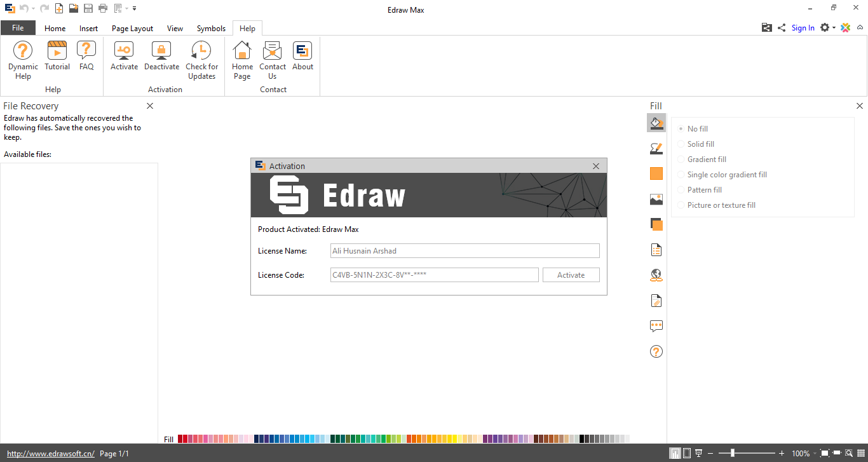Choose the Pattern fill option
This screenshot has width=868, height=462.
[700, 190]
